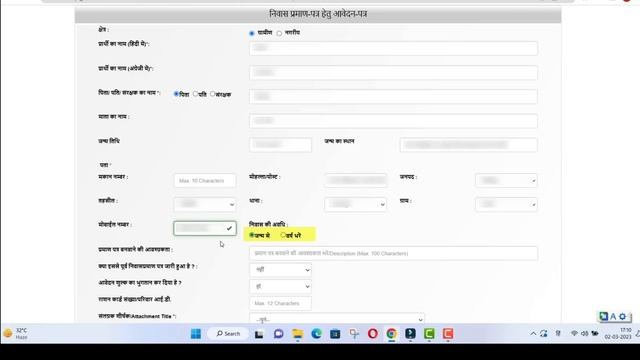Click the Wi-Fi network tray icon
This screenshot has width=640, height=360.
pyautogui.click(x=574, y=334)
